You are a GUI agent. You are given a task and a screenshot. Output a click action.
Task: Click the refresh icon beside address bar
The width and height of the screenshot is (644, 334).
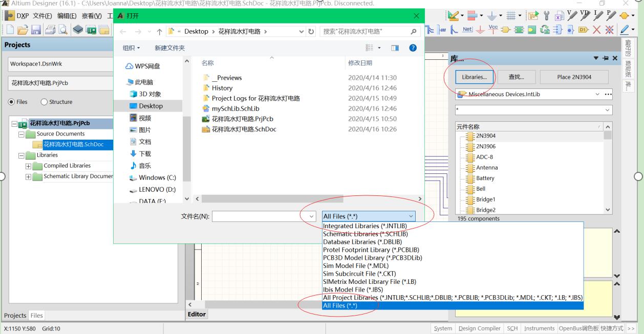click(311, 32)
